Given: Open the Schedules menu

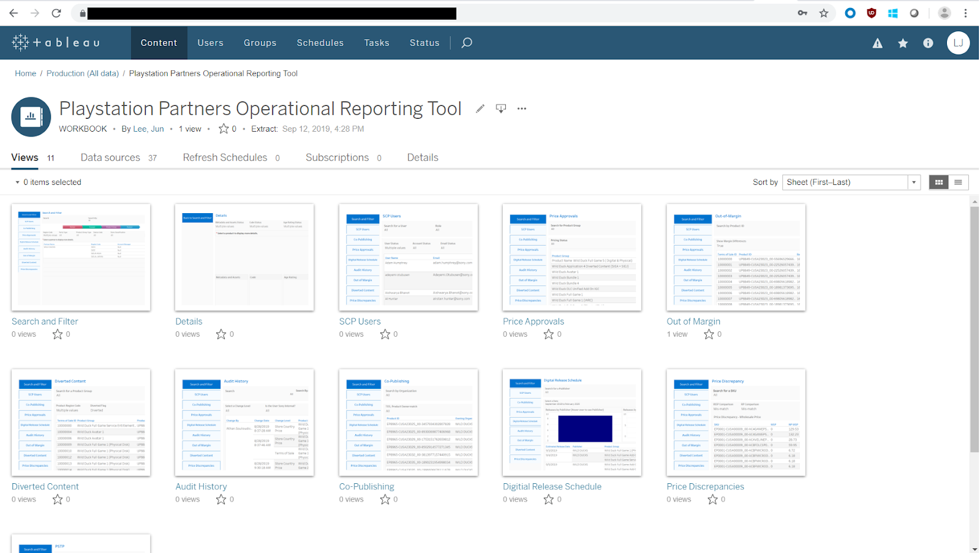Looking at the screenshot, I should [320, 43].
